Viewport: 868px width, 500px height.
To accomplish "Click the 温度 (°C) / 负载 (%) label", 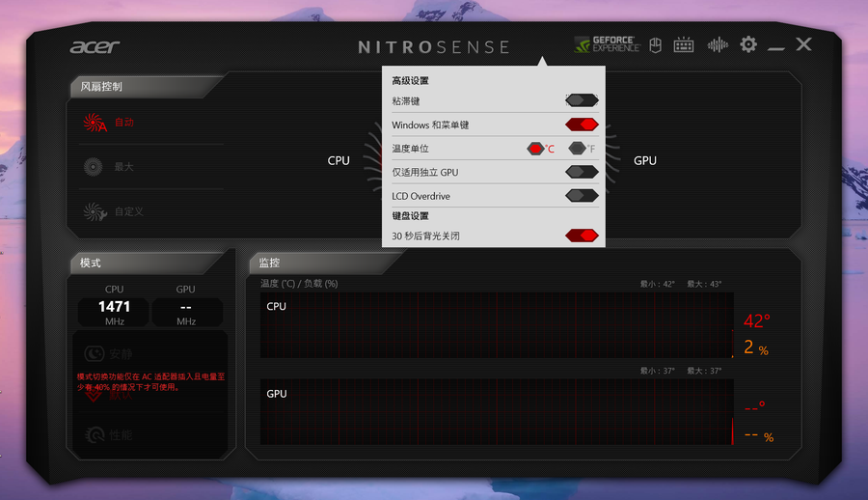I will coord(299,283).
